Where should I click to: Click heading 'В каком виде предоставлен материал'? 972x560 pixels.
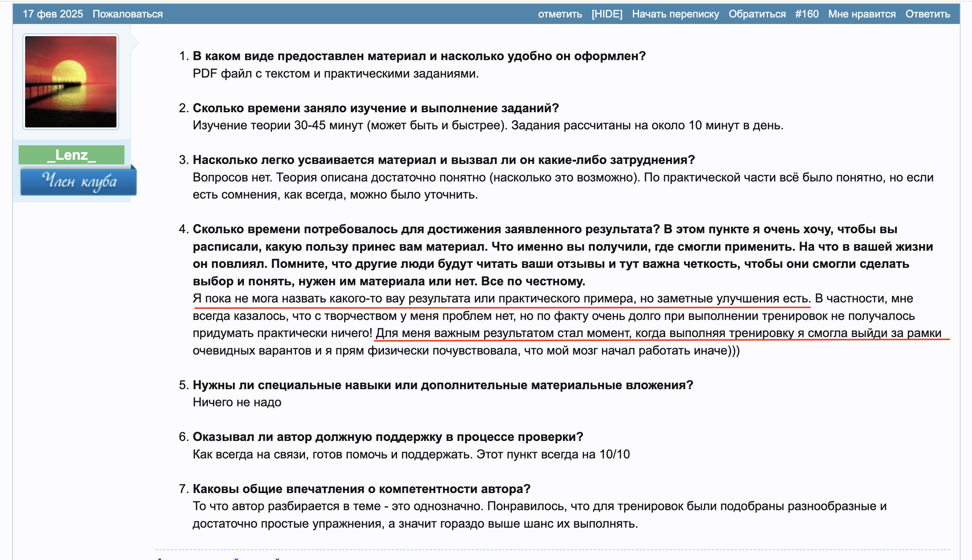click(419, 56)
